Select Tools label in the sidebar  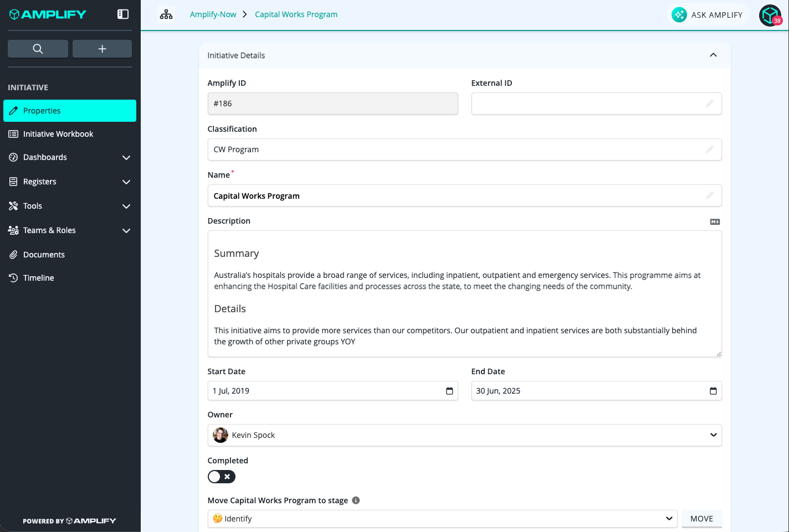(x=33, y=206)
